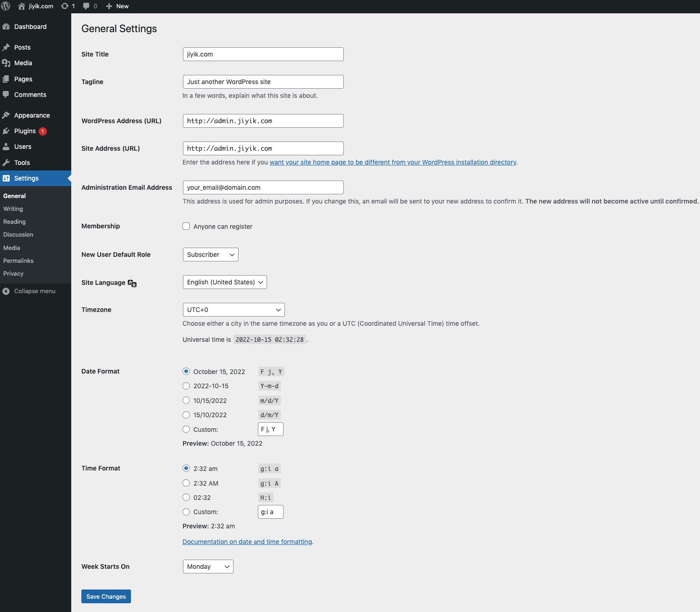Click the home icon next to jiyik.com

pyautogui.click(x=21, y=6)
